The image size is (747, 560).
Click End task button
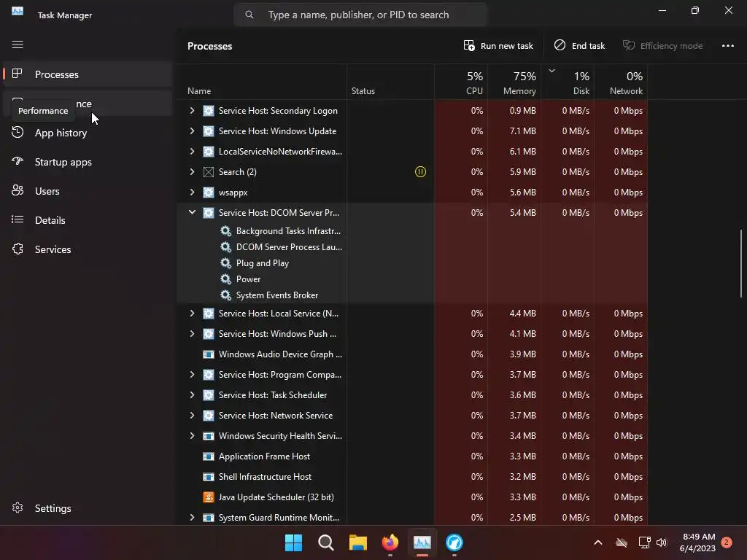coord(579,46)
